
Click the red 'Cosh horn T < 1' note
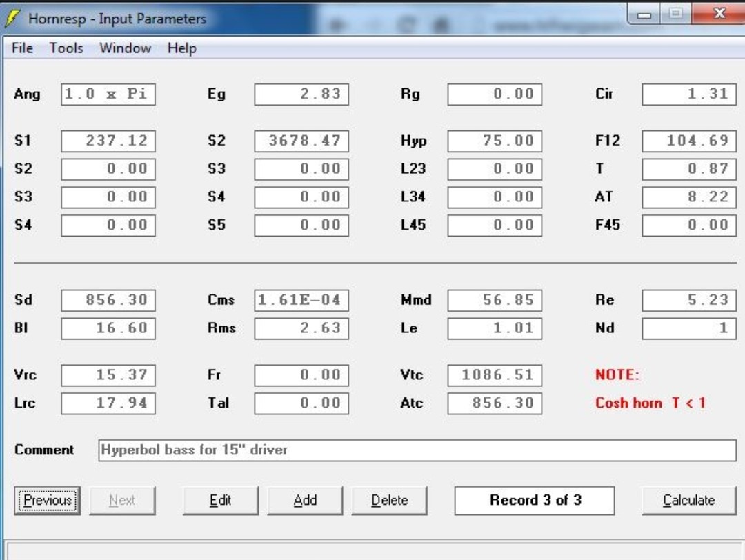point(650,403)
